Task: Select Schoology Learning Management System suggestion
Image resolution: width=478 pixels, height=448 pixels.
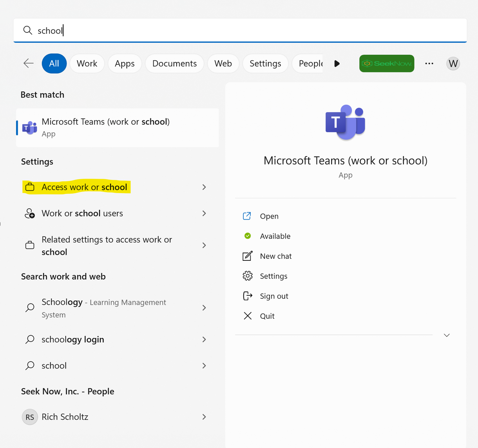Action: [118, 308]
